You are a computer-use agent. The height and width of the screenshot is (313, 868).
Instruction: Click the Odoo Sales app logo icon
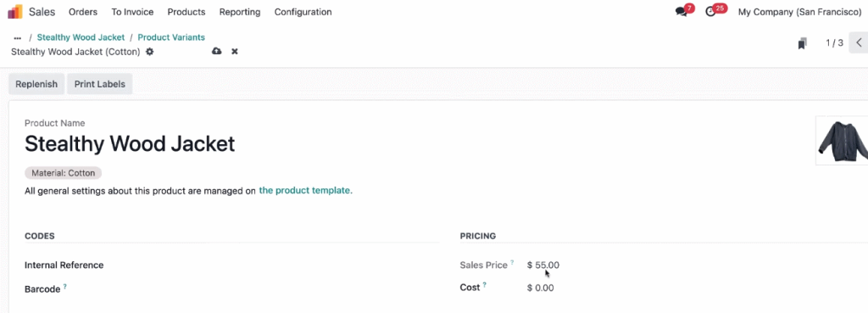click(15, 11)
